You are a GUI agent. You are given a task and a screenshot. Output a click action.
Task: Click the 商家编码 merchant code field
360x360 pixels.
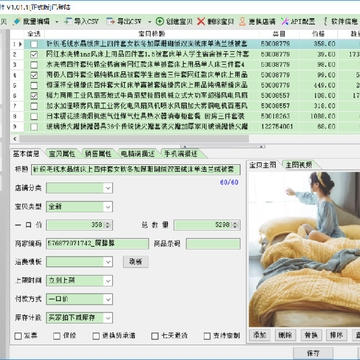[x=98, y=244]
